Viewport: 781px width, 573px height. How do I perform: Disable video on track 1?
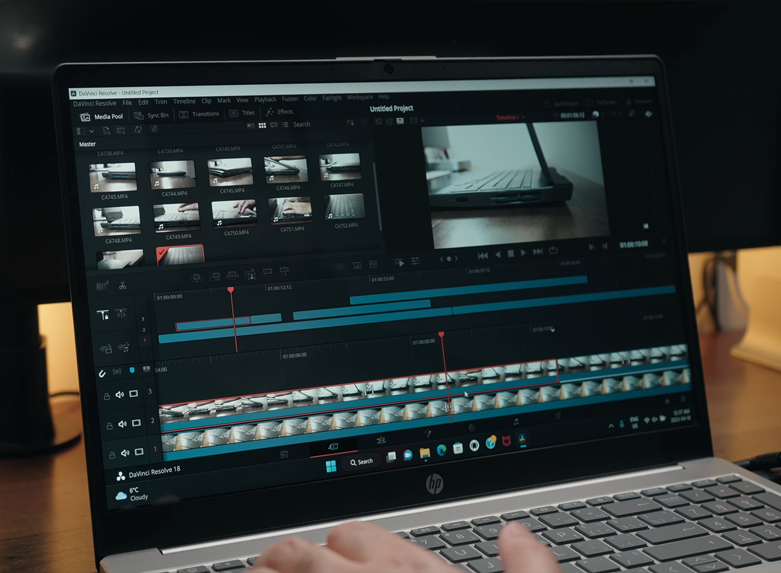pyautogui.click(x=139, y=451)
